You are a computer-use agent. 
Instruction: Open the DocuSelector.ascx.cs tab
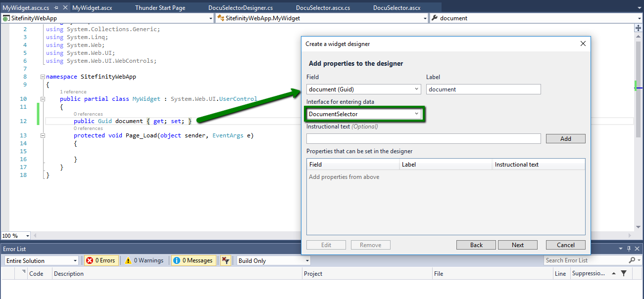point(323,8)
